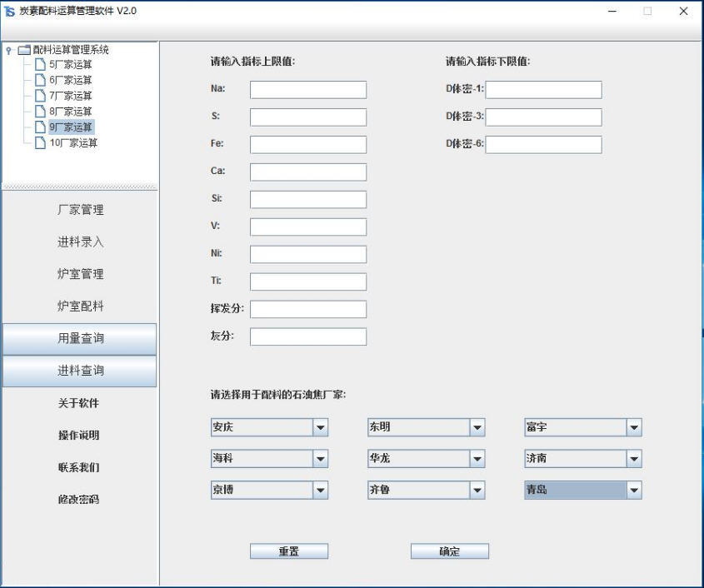Click the app logo in the title bar

pyautogui.click(x=9, y=11)
